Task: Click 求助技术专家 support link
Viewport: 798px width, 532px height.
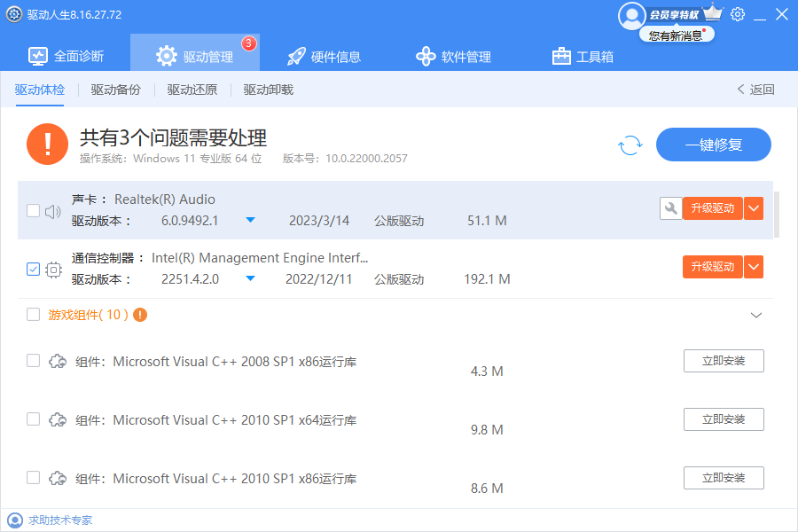Action: pyautogui.click(x=60, y=520)
